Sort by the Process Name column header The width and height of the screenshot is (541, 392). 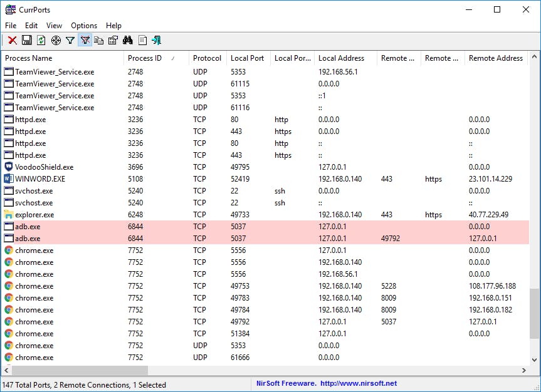tap(63, 58)
